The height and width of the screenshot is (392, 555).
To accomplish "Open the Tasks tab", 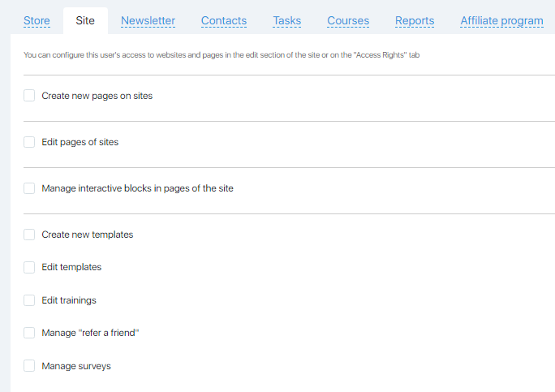I will point(287,21).
